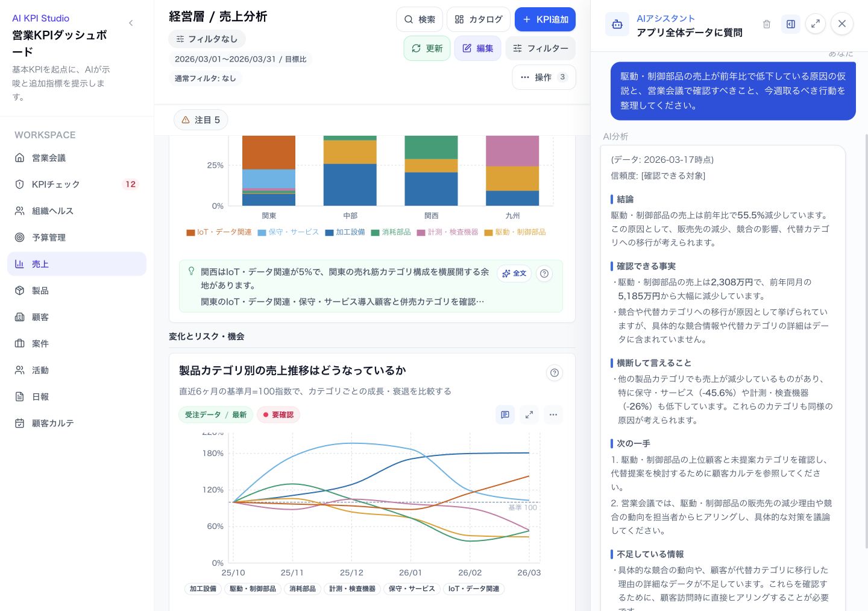Toggle the AI panel dock layout icon
The image size is (868, 611).
click(x=791, y=24)
